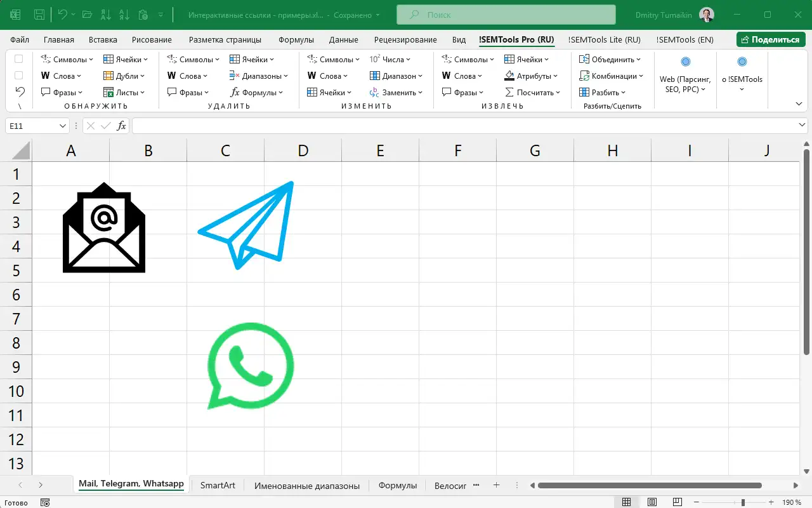Viewport: 812px width, 508px height.
Task: Switch to the Формулы ribbon tab
Action: click(296, 39)
